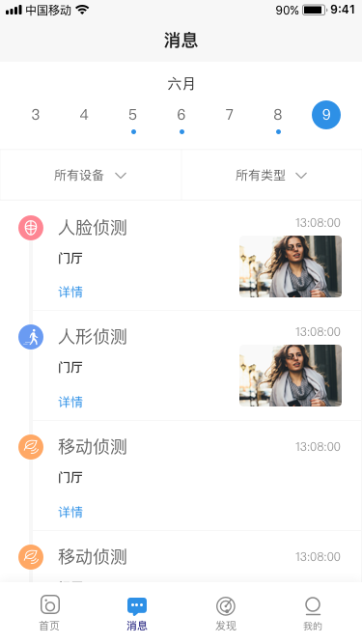View the 人脸侦测 snapshot thumbnail
362x644 pixels.
pyautogui.click(x=291, y=266)
